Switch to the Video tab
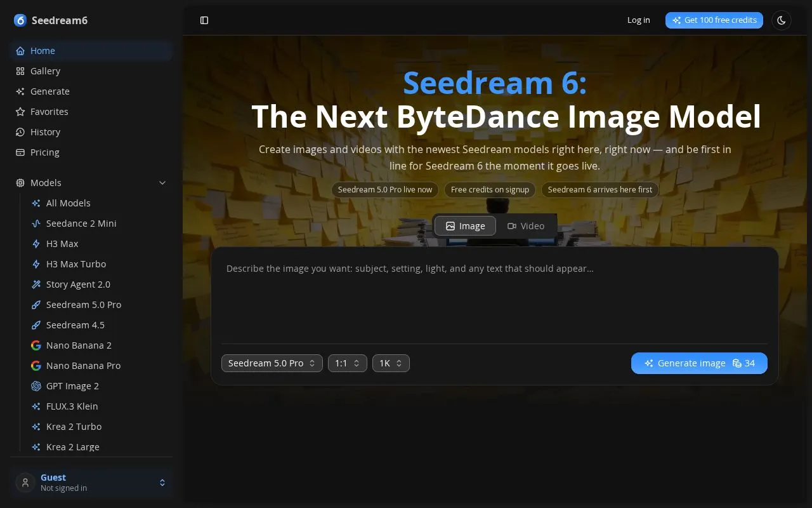The image size is (812, 508). 525,226
